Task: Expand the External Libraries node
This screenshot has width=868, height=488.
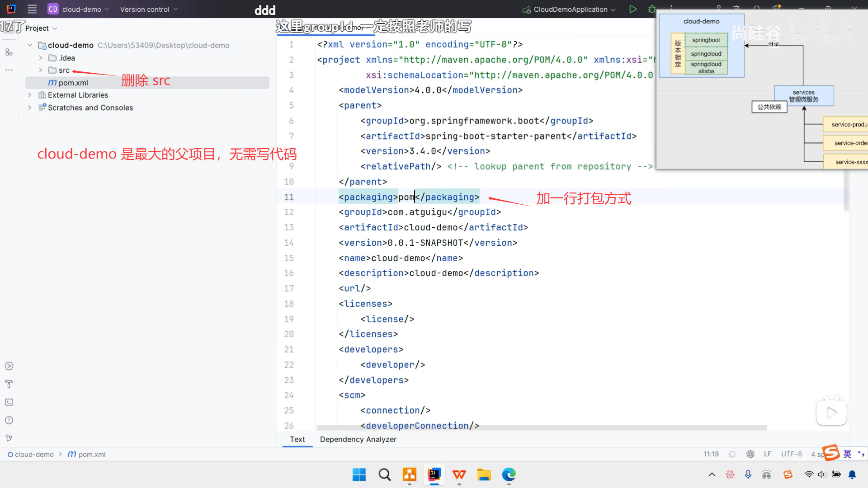Action: tap(30, 95)
